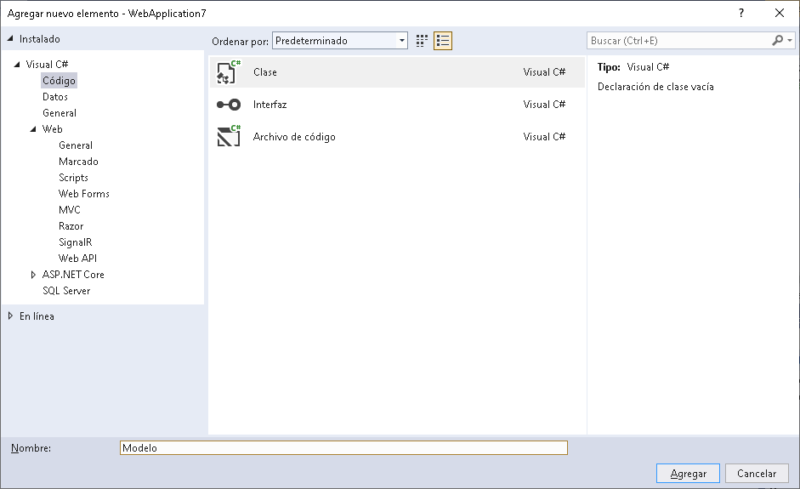Switch to medium icons grid view
The image size is (800, 489).
point(421,41)
